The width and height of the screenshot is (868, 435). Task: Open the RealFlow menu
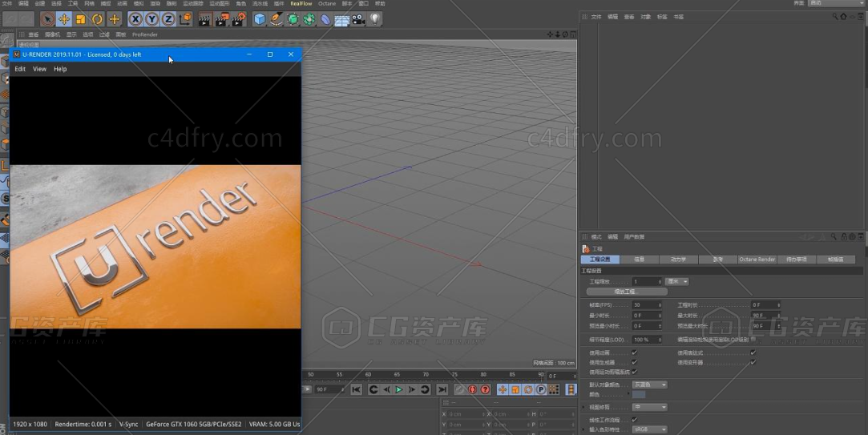click(301, 3)
